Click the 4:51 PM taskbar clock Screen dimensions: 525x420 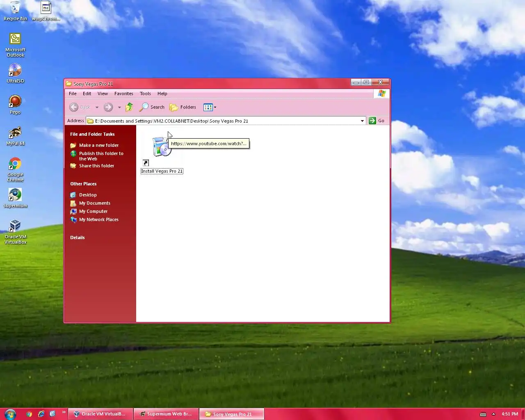click(x=510, y=414)
